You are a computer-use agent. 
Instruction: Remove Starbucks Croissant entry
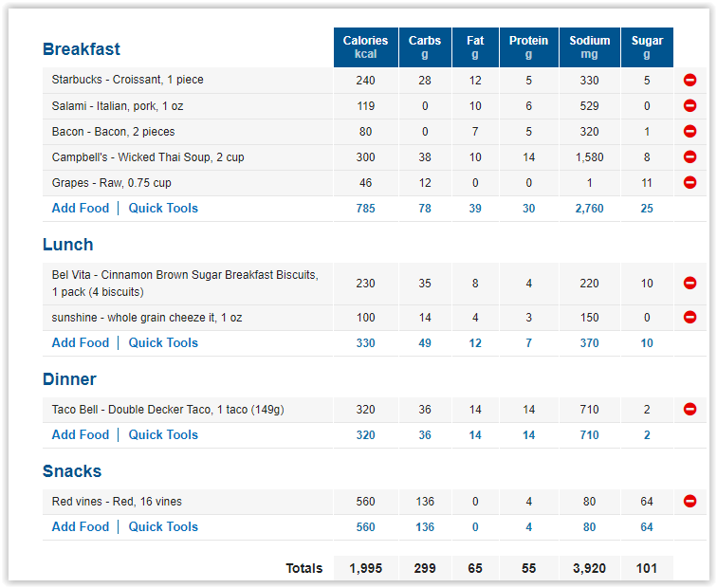pos(689,80)
